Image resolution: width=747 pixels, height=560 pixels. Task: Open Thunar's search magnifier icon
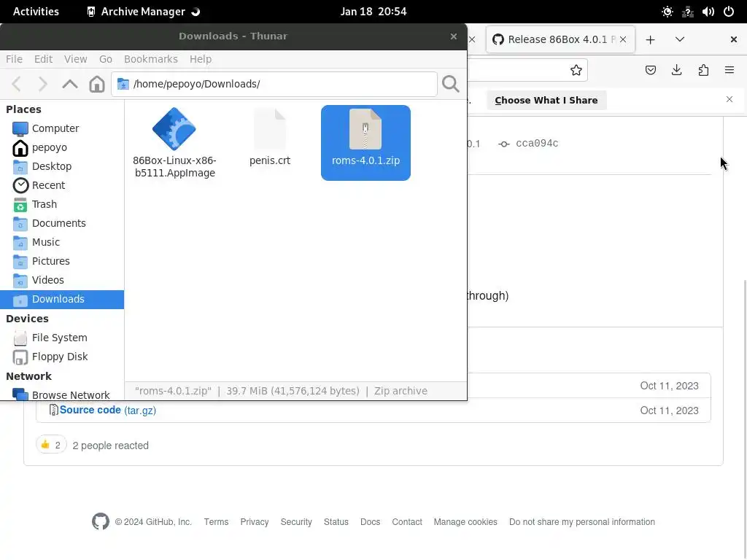pos(450,84)
